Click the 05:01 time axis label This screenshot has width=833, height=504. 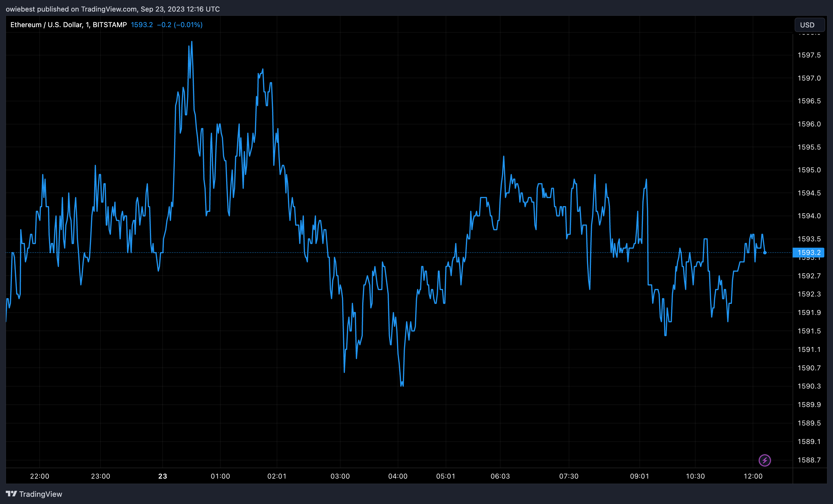pyautogui.click(x=446, y=476)
